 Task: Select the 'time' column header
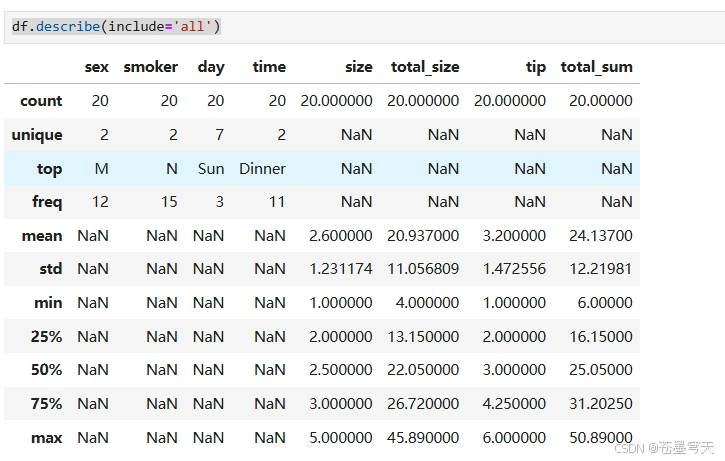tap(269, 67)
